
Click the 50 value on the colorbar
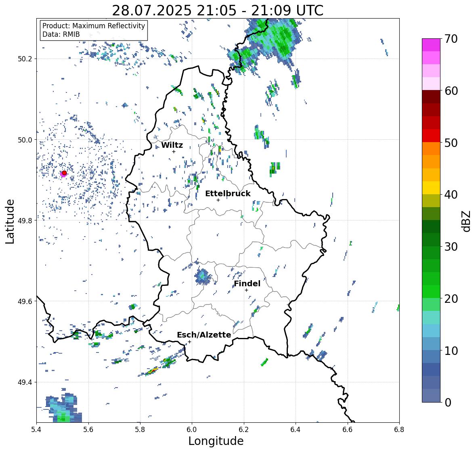click(x=451, y=143)
